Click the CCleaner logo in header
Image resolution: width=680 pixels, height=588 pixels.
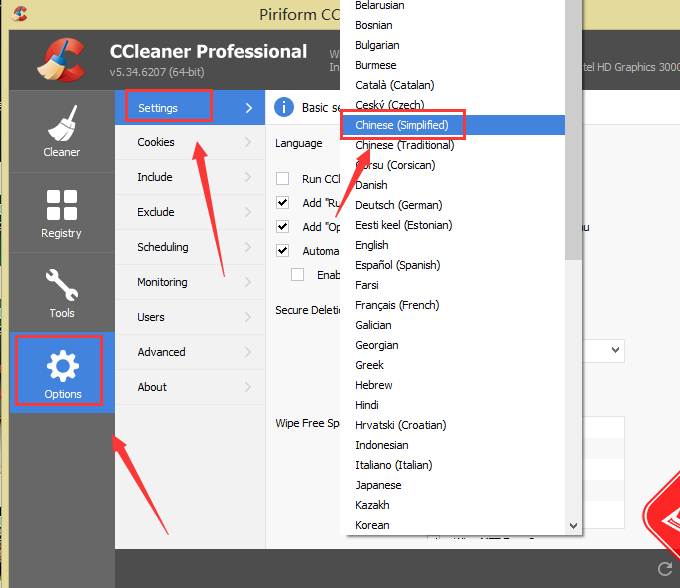[x=62, y=59]
